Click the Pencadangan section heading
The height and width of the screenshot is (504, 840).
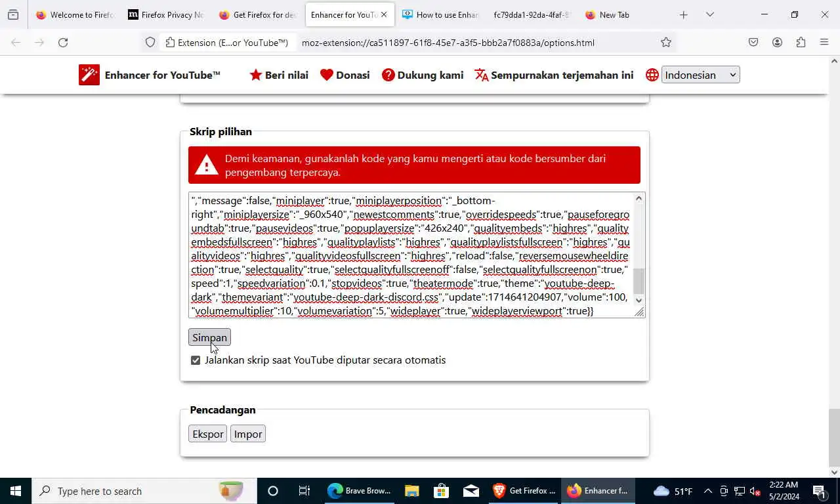tap(222, 409)
